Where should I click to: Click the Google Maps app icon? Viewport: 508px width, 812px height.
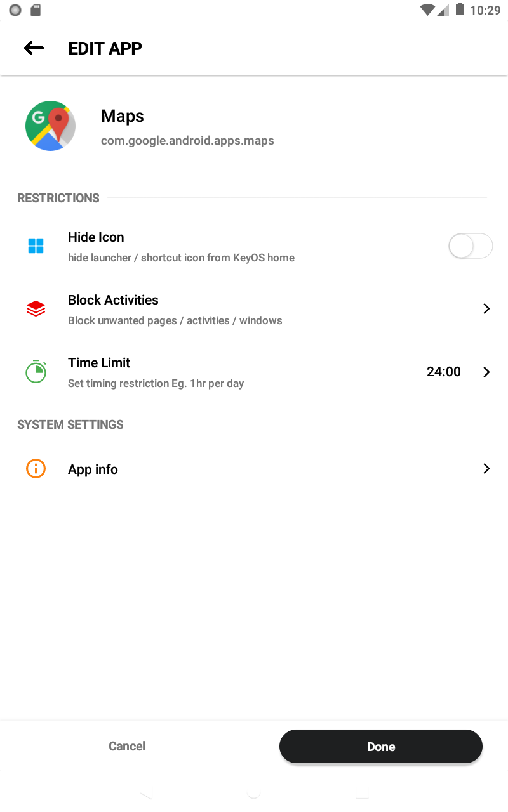point(50,126)
